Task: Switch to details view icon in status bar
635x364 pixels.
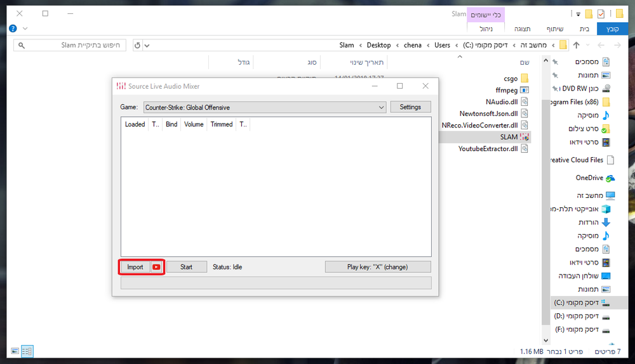Action: 27,351
